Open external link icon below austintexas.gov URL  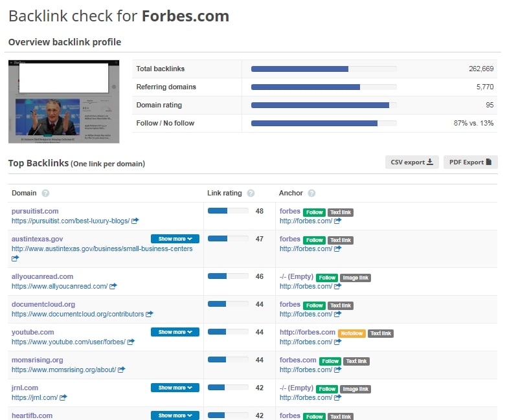[x=15, y=258]
